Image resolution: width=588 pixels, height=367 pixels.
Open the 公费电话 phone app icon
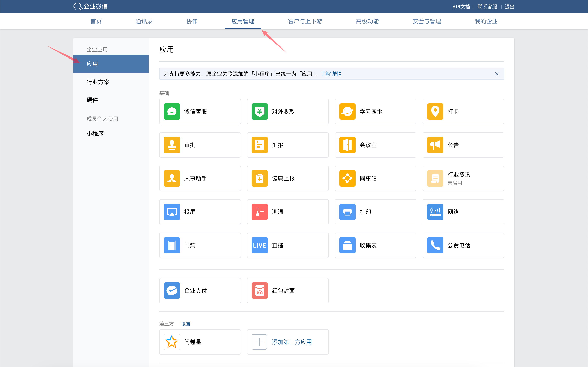[x=435, y=245]
